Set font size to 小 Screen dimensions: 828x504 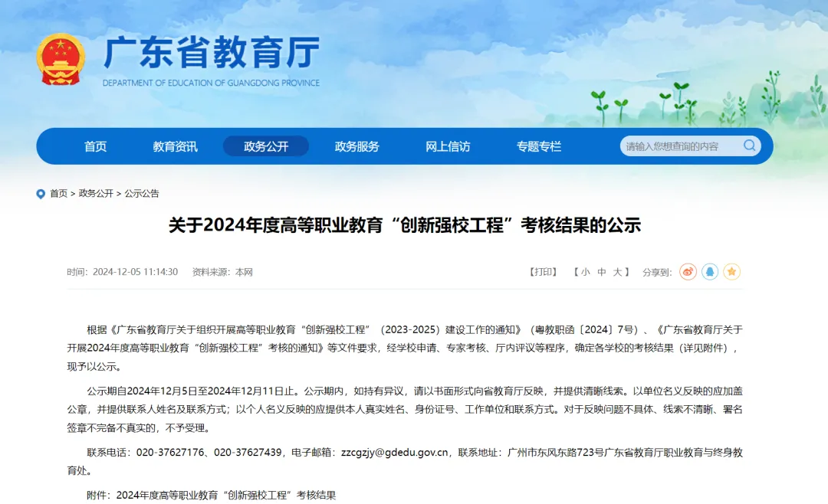[585, 273]
